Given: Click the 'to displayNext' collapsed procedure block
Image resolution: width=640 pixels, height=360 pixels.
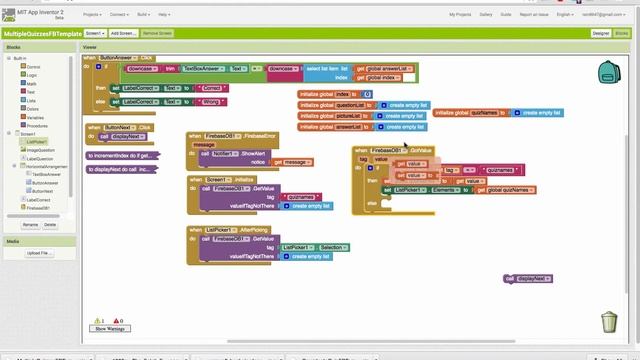Looking at the screenshot, I should [x=121, y=169].
